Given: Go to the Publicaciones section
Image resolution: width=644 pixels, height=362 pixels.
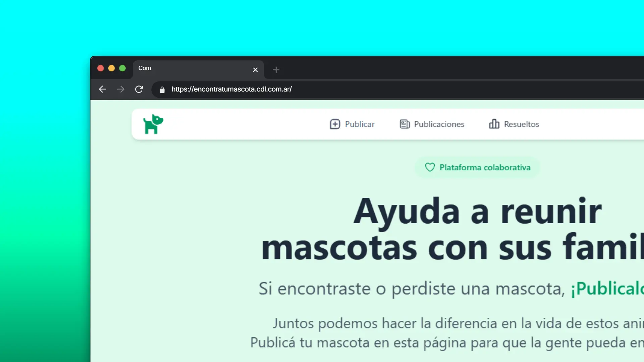Looking at the screenshot, I should pyautogui.click(x=439, y=124).
